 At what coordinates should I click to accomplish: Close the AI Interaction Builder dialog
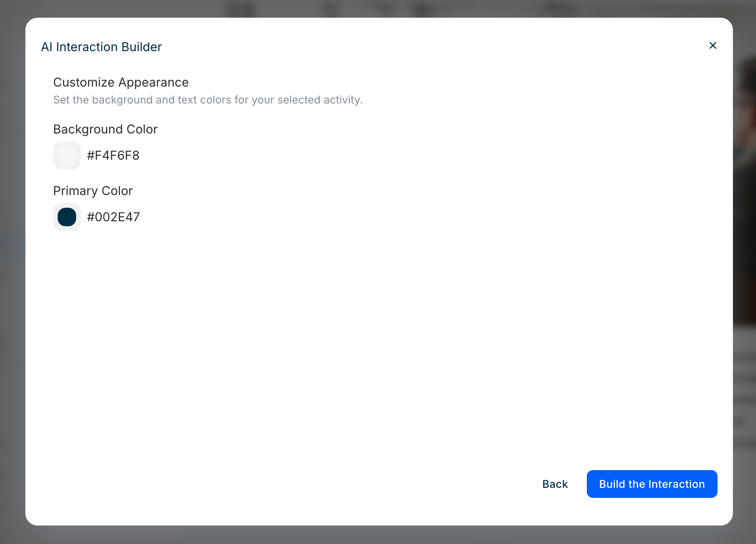click(713, 46)
